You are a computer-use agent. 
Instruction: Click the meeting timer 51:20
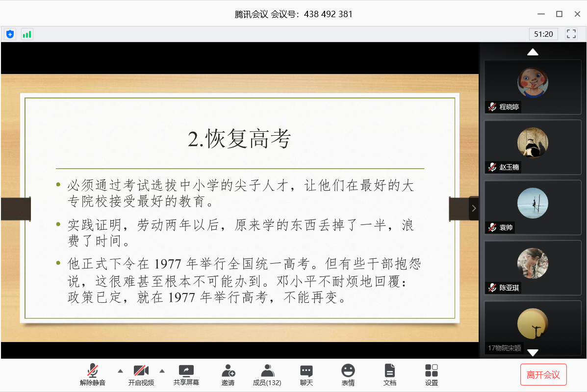pos(543,34)
